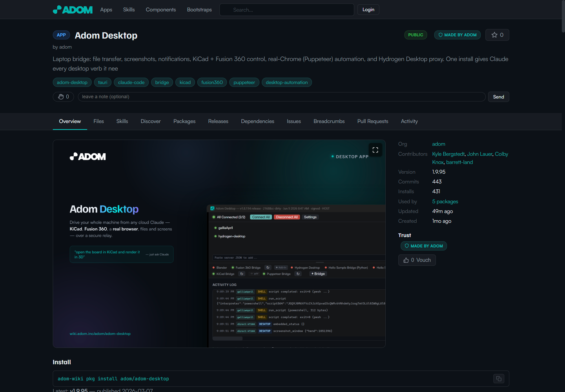565x392 pixels.
Task: Click the leave a note input
Action: (281, 97)
